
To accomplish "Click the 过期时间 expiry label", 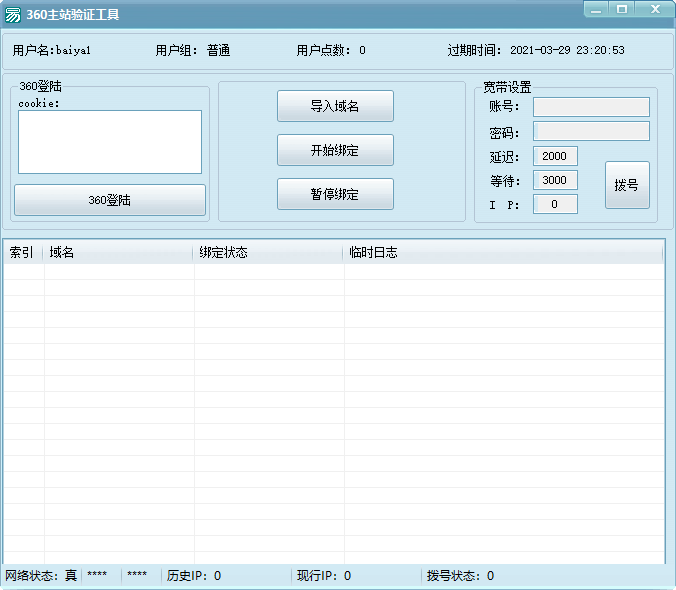I will click(x=474, y=50).
